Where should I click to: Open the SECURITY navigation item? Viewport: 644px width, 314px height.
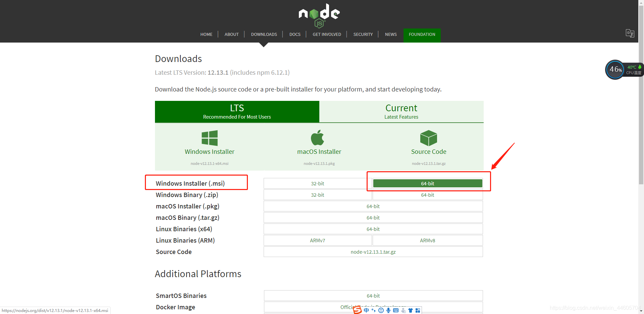[363, 34]
